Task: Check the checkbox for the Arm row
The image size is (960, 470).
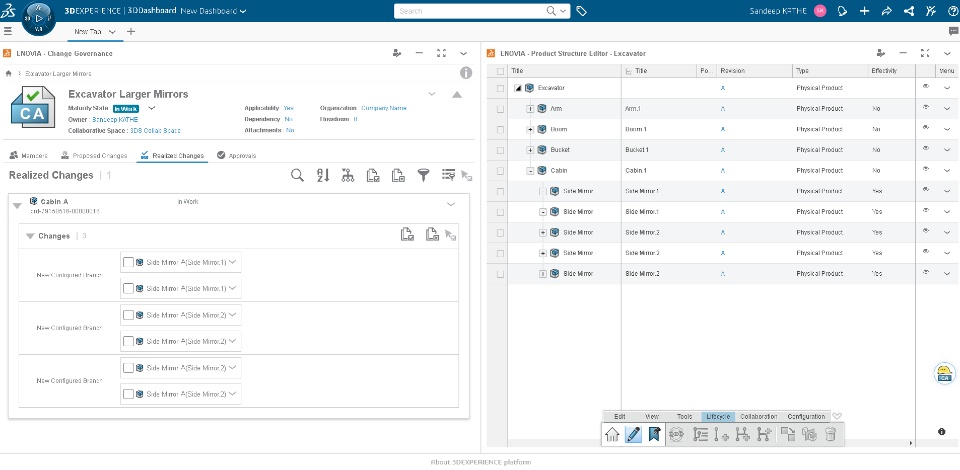Action: click(500, 109)
